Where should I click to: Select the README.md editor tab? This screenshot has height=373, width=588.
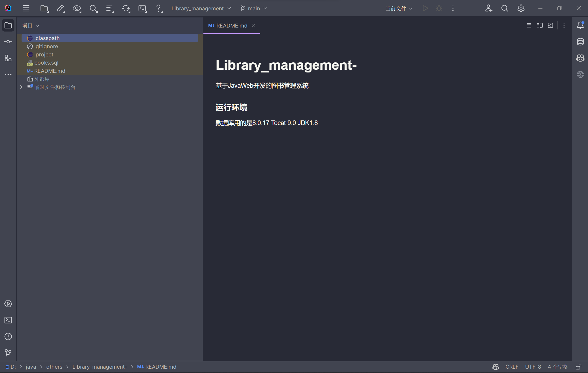click(x=231, y=26)
